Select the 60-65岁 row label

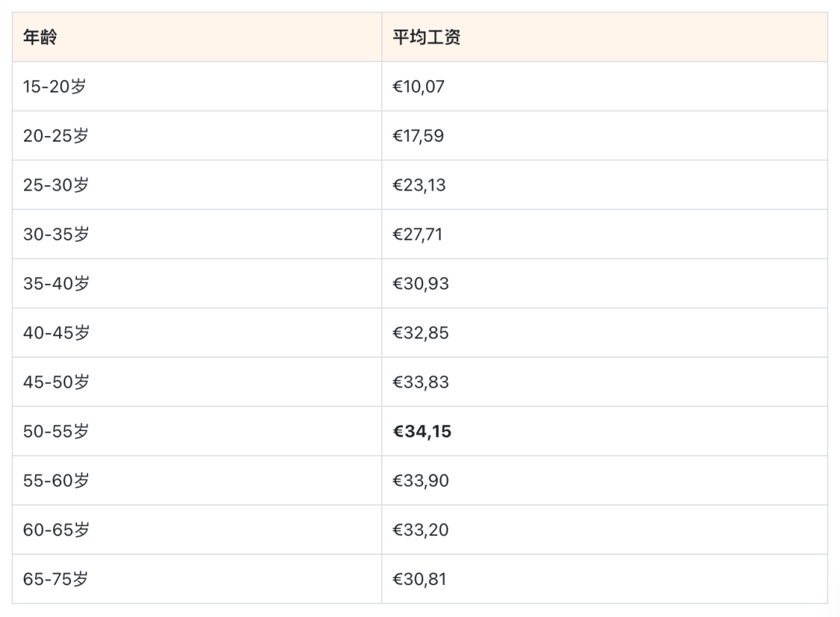coord(56,530)
